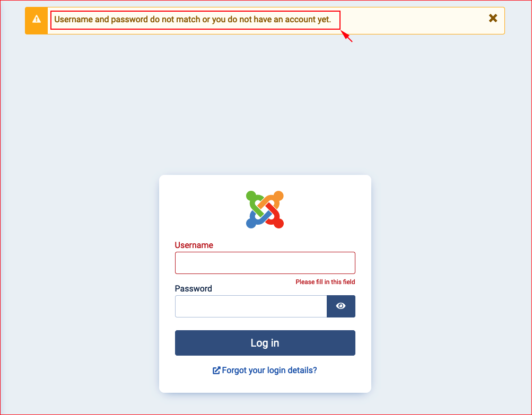Click the Password label

coord(194,288)
